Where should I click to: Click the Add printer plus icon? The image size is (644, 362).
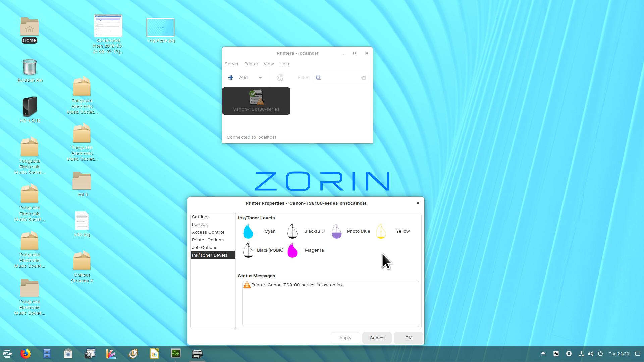(231, 78)
